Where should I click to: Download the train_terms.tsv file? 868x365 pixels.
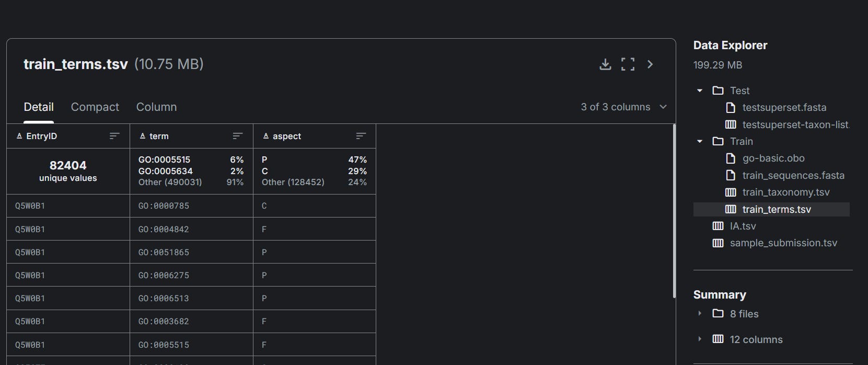[605, 64]
